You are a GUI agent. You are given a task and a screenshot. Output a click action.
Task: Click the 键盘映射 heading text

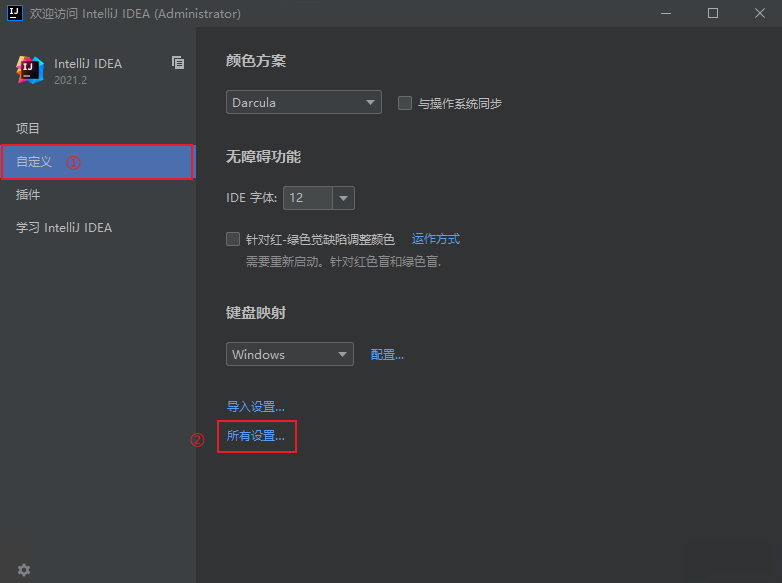pos(256,313)
